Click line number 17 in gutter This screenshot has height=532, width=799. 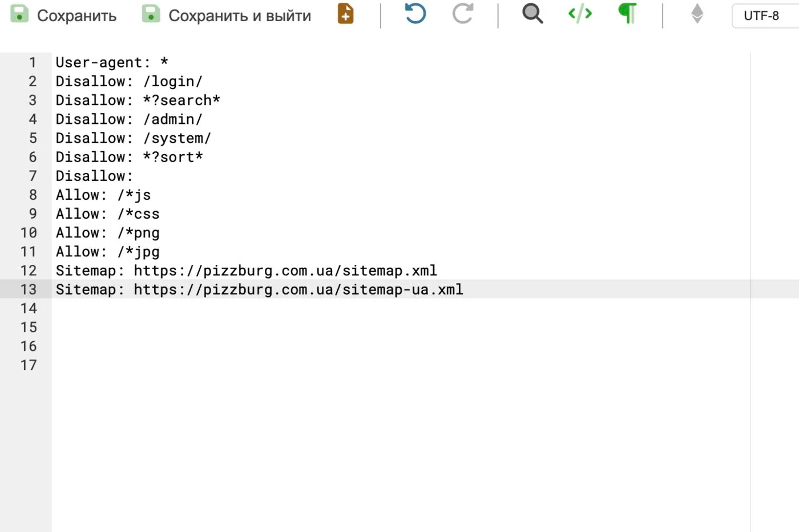[29, 365]
